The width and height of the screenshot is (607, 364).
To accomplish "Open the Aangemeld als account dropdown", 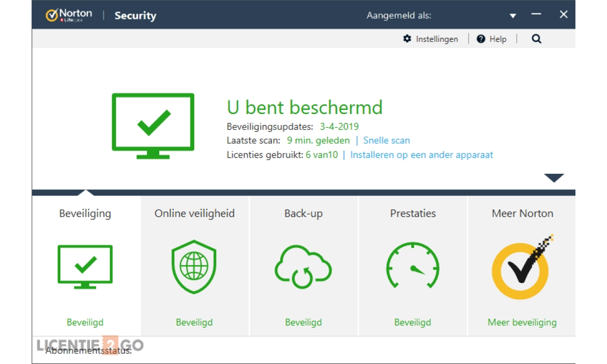I will click(x=513, y=16).
